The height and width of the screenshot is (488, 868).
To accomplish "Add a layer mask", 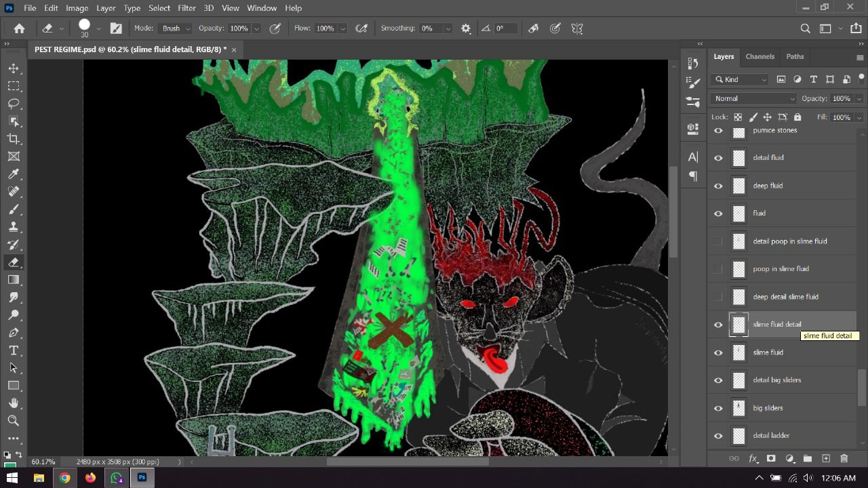I will coord(771,459).
